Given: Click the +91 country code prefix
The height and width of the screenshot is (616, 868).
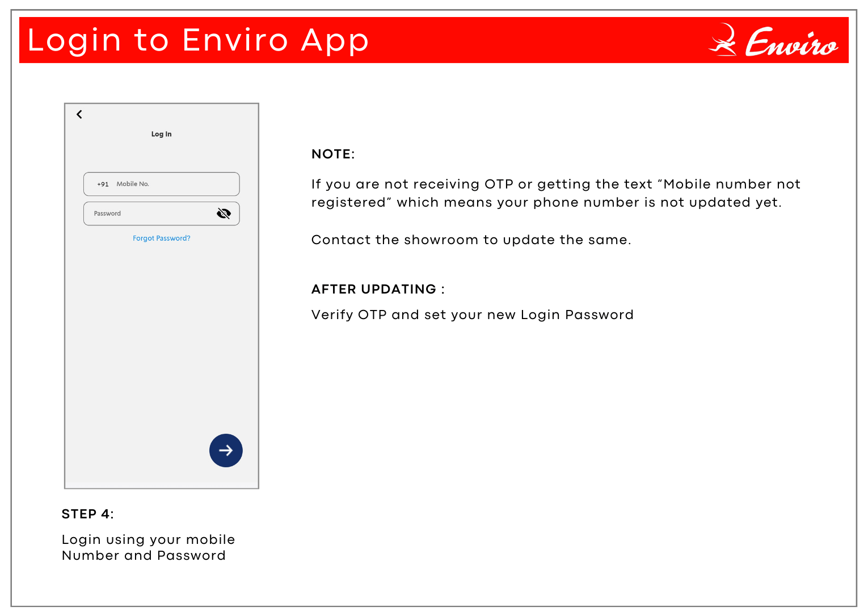Looking at the screenshot, I should coord(103,184).
